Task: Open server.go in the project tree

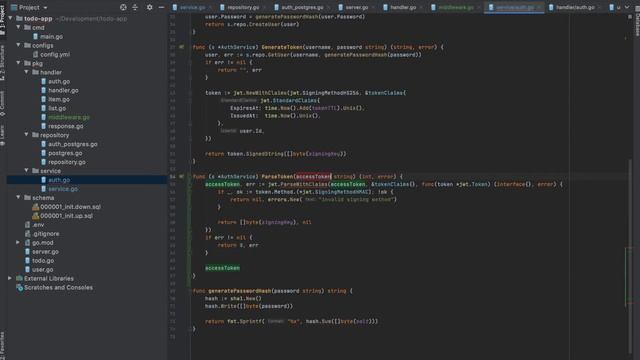Action: pyautogui.click(x=45, y=251)
